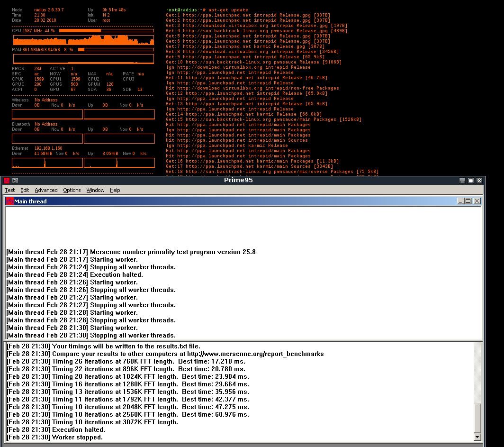Click the 1536K FFT length timing line

pyautogui.click(x=128, y=392)
